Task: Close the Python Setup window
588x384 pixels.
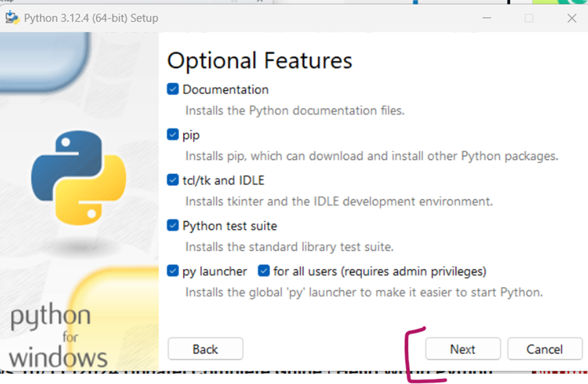Action: click(x=571, y=18)
